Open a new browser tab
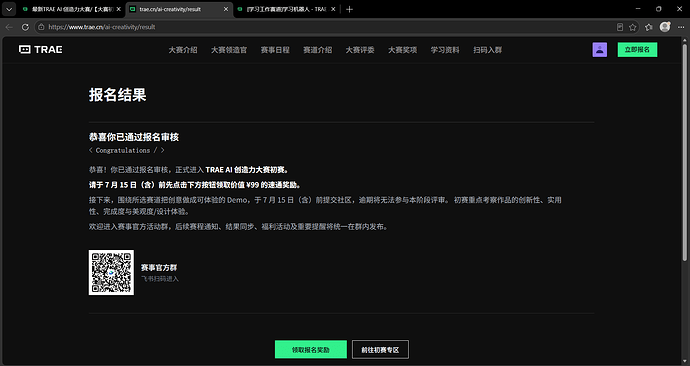 click(349, 9)
